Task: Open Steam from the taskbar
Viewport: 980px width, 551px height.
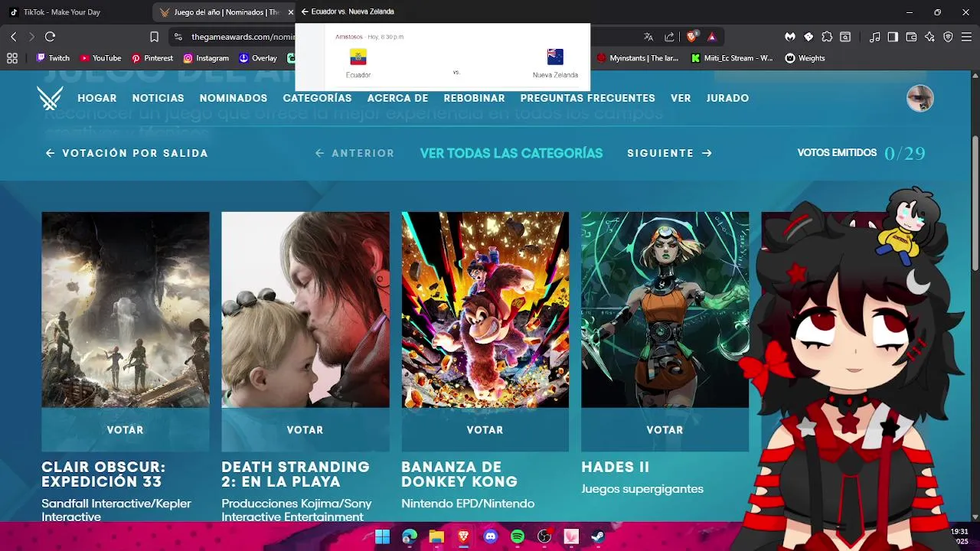Action: click(598, 536)
